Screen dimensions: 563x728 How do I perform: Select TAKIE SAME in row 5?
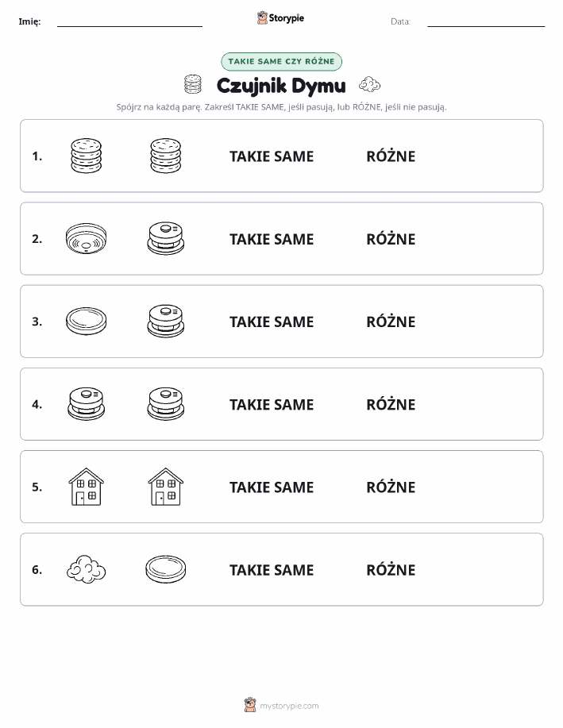[x=272, y=487]
